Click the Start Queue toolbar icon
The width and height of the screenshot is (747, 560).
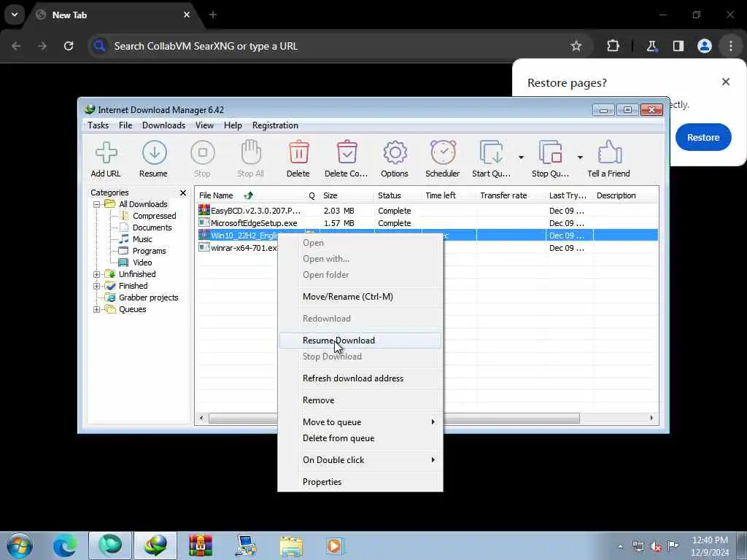tap(491, 153)
